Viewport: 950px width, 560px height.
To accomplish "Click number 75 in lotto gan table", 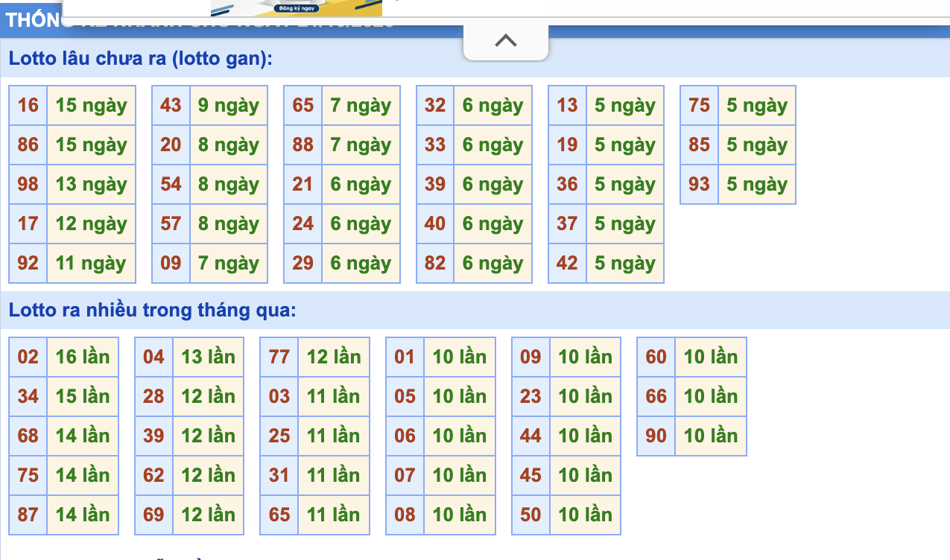I will coord(699,106).
